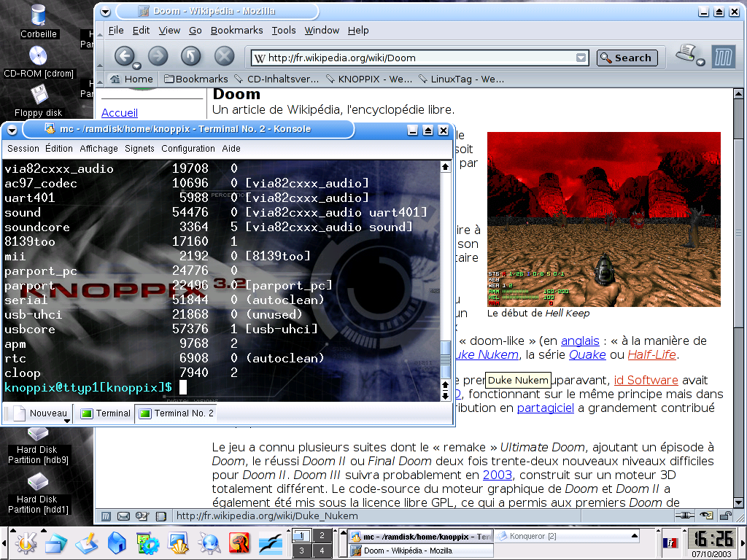The image size is (747, 560).
Task: Expand the URL bar history dropdown
Action: [581, 58]
